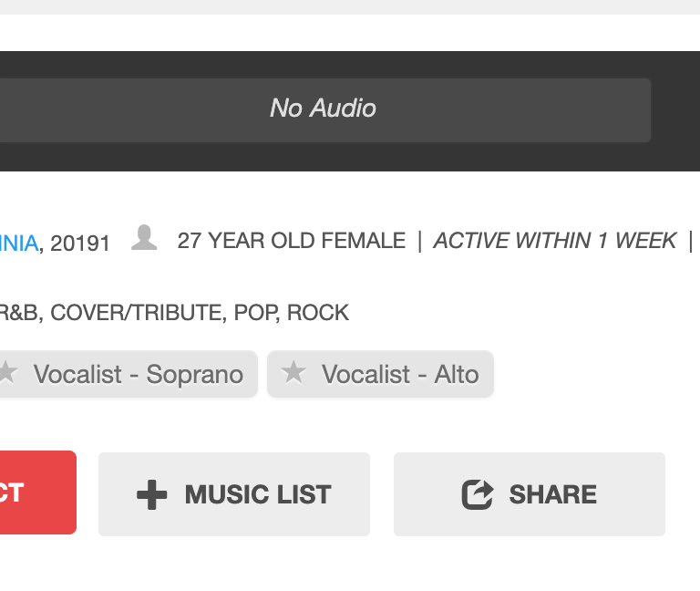Click the Rock genre text
The height and width of the screenshot is (591, 700).
click(318, 313)
